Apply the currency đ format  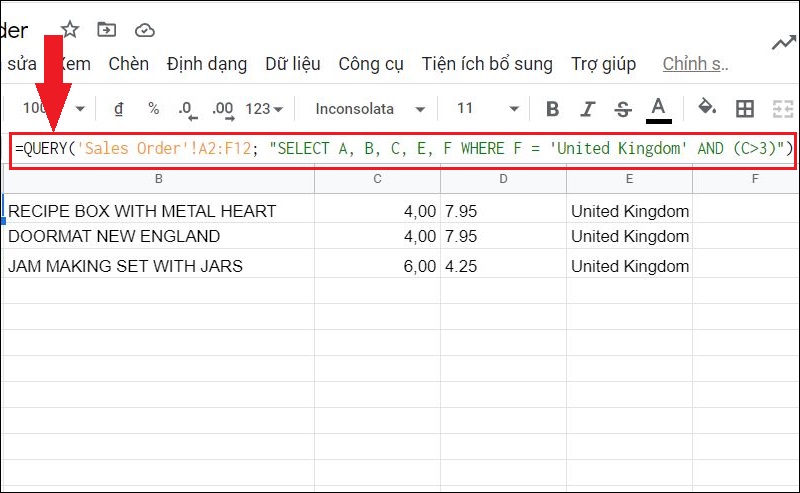119,108
